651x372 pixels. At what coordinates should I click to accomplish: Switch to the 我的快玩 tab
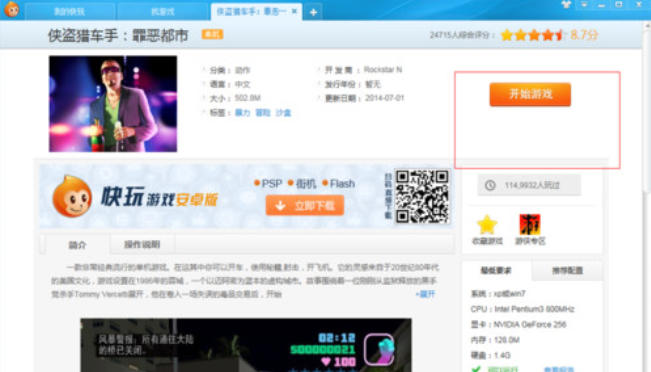click(x=70, y=12)
